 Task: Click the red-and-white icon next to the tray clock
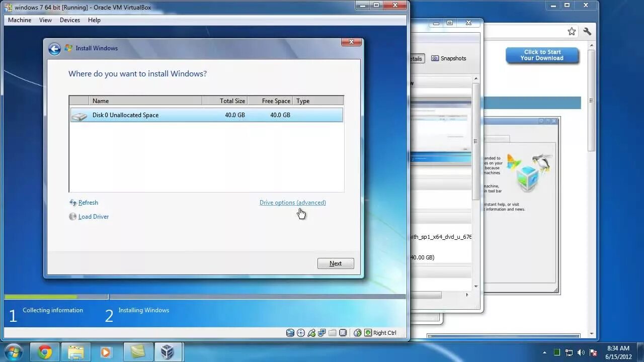pyautogui.click(x=593, y=352)
